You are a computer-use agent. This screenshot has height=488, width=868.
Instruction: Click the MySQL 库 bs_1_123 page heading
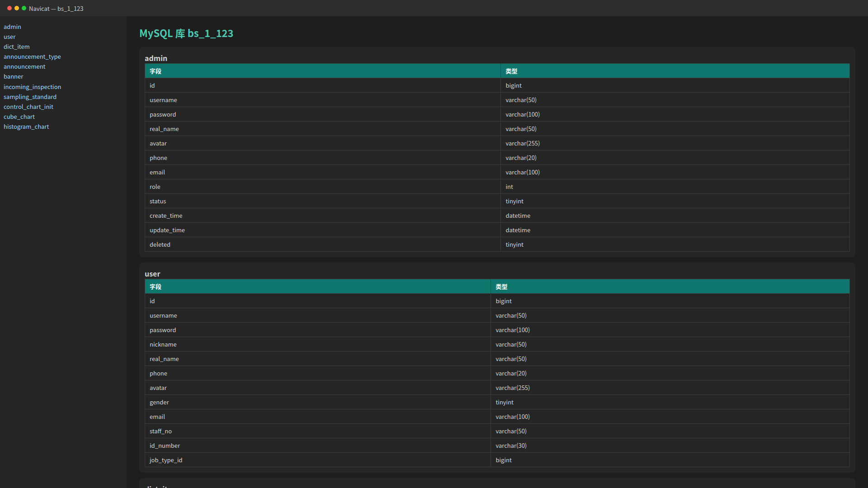pyautogui.click(x=186, y=33)
